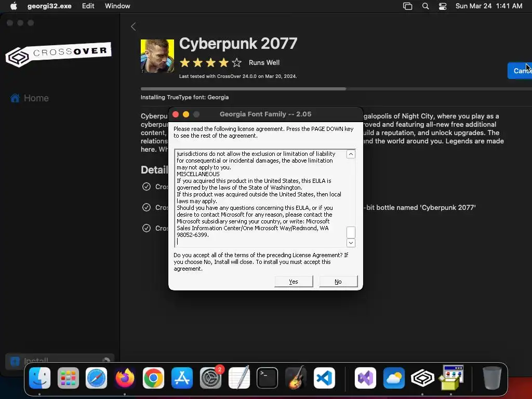Show the date and time panel
532x399 pixels.
[x=488, y=6]
